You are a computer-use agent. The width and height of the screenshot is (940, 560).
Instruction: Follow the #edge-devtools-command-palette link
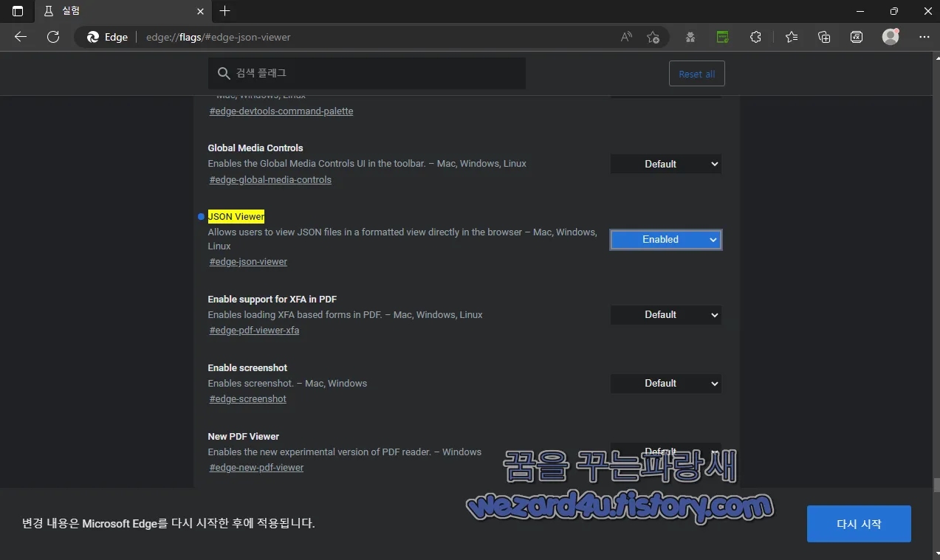[x=281, y=111]
